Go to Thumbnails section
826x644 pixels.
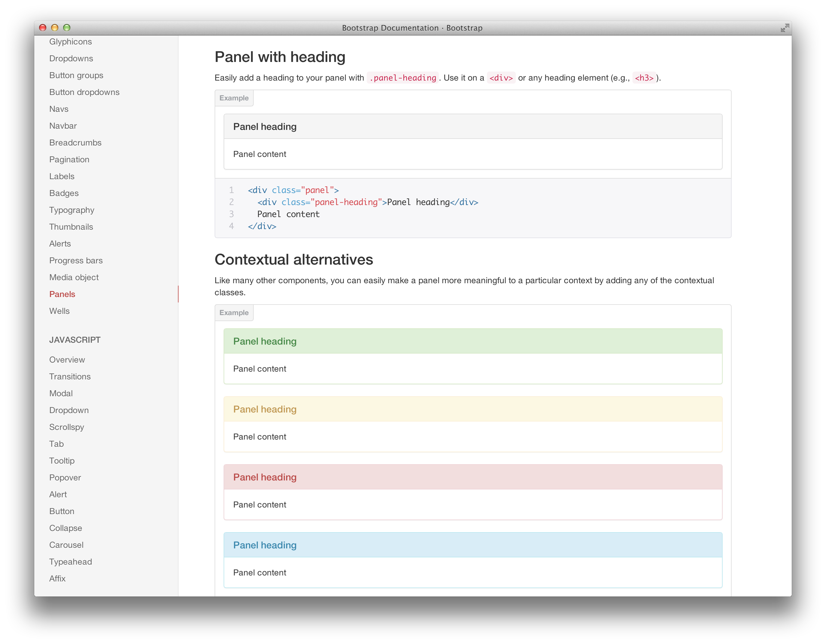pos(71,227)
